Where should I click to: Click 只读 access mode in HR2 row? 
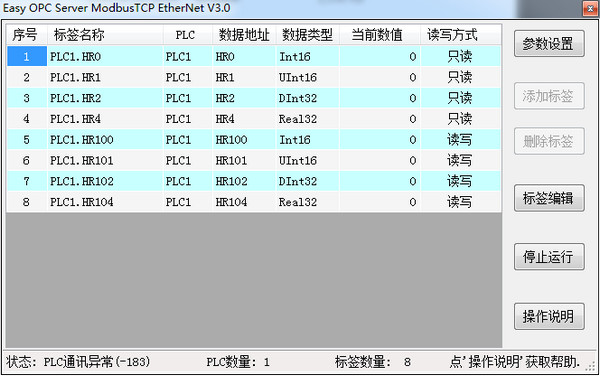coord(460,98)
